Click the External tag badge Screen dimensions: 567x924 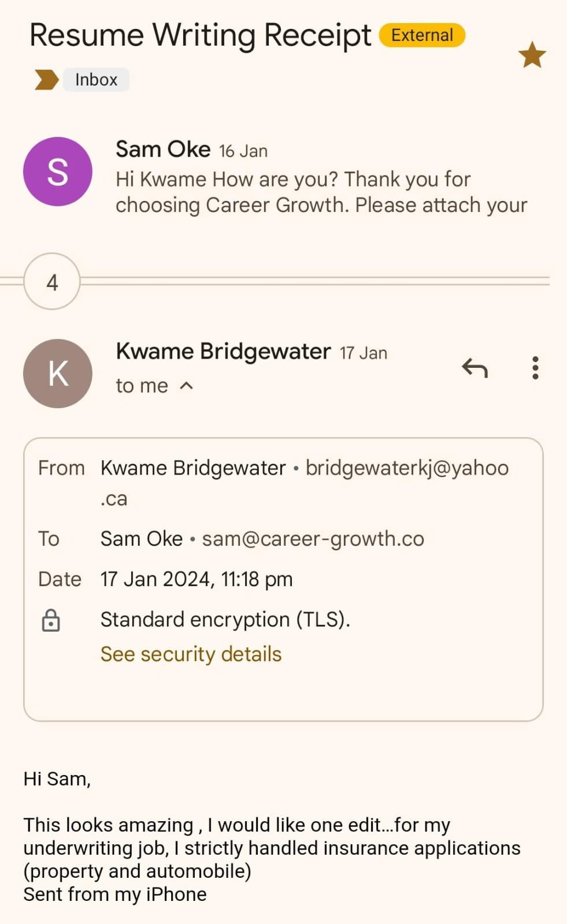coord(422,35)
